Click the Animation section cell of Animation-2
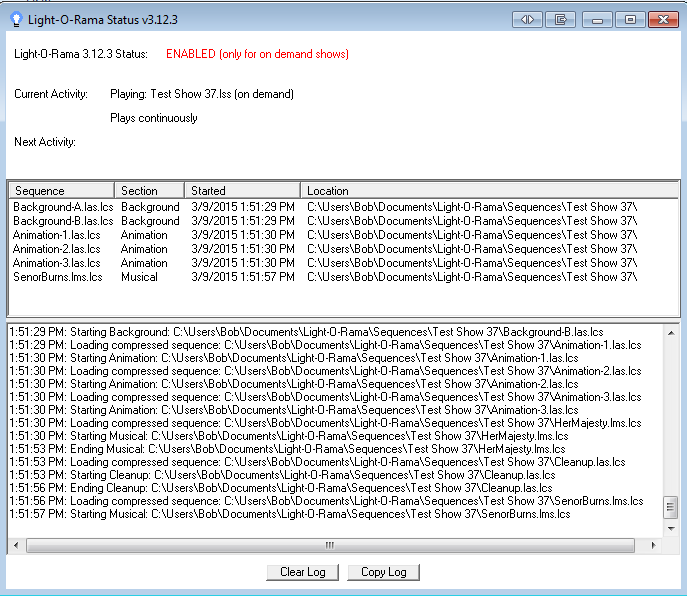This screenshot has height=596, width=687. click(x=144, y=249)
